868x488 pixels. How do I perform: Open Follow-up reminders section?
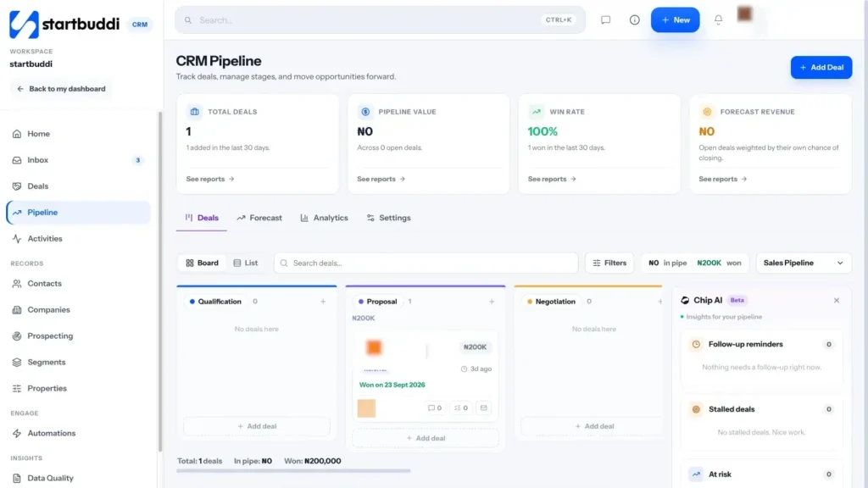tap(762, 345)
